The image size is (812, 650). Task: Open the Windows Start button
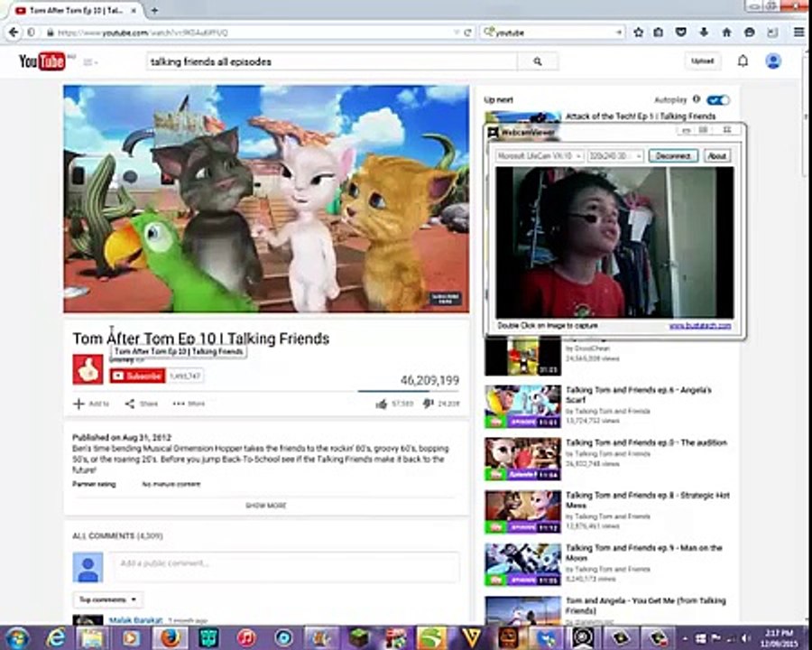(17, 637)
